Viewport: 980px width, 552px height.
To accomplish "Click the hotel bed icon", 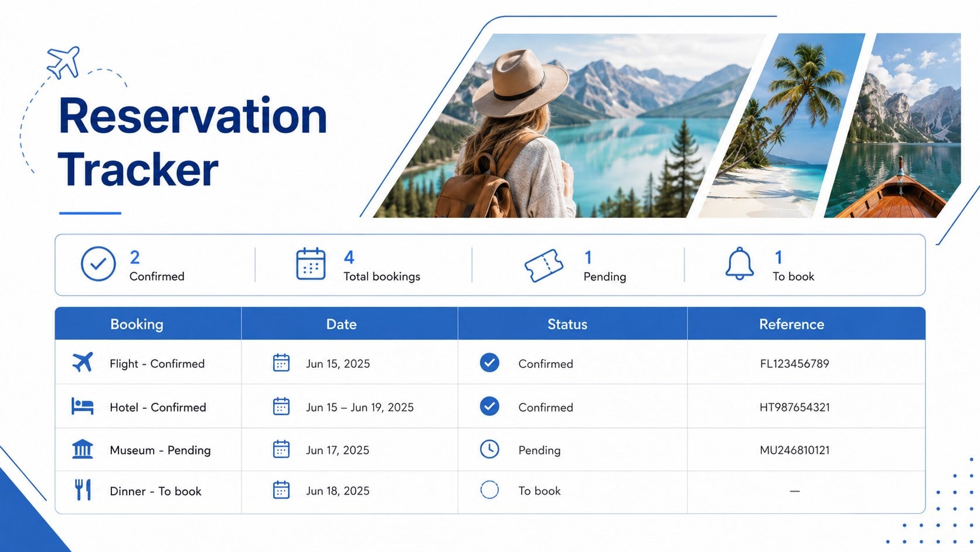I will [83, 406].
